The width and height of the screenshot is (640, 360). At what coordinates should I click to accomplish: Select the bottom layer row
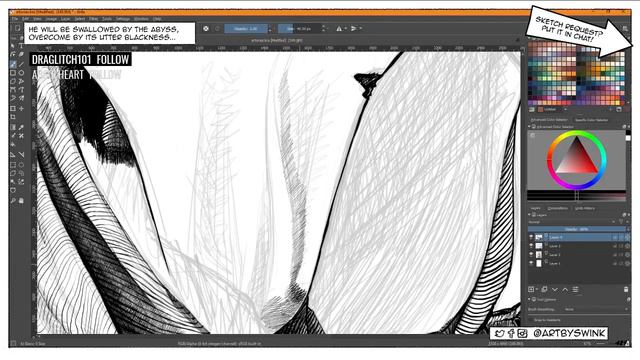click(579, 264)
